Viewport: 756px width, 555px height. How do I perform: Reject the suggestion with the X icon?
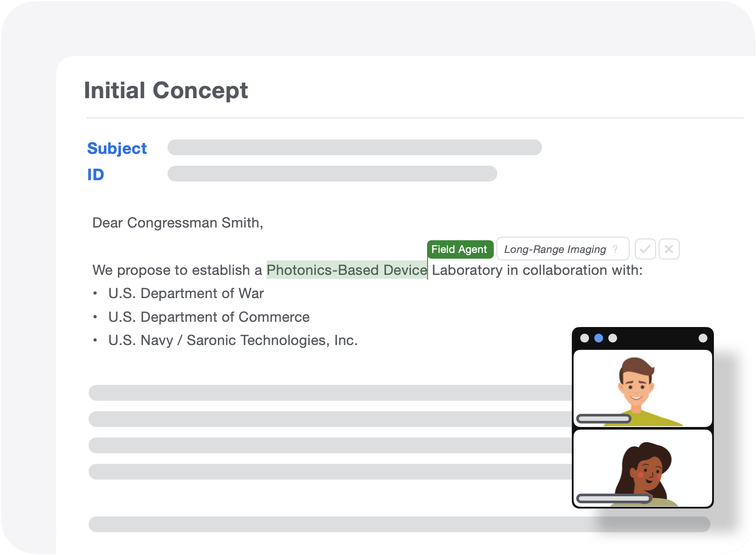coord(669,249)
